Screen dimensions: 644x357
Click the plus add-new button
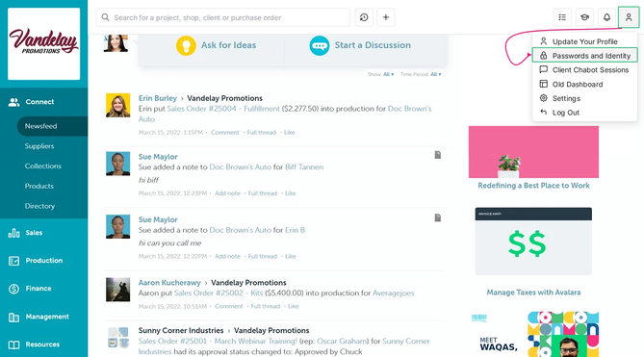pyautogui.click(x=386, y=17)
